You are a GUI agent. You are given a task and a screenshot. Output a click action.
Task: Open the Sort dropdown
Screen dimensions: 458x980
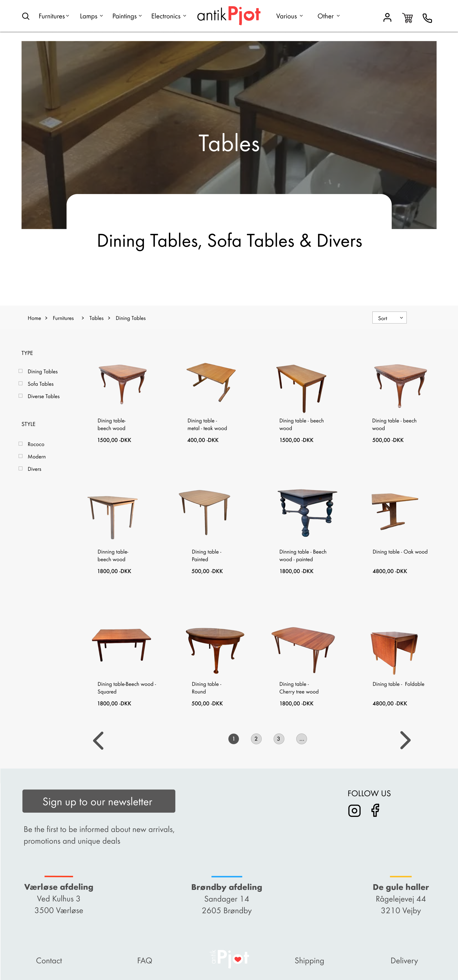click(389, 318)
